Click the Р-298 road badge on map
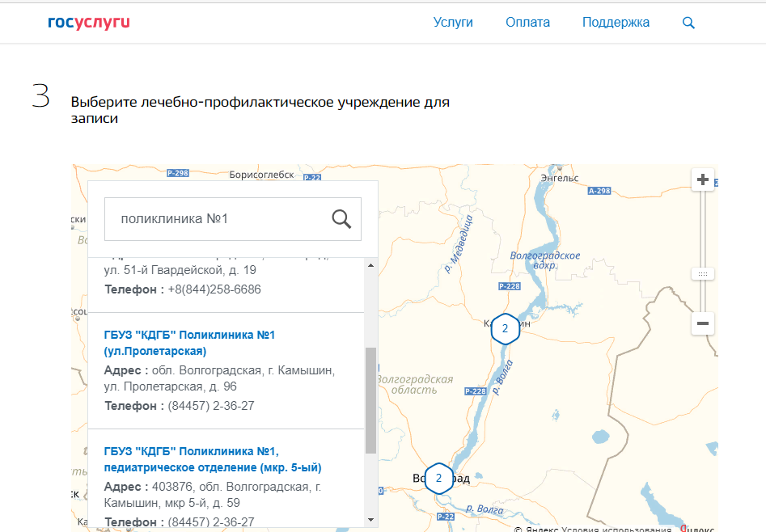The height and width of the screenshot is (532, 766). click(x=178, y=173)
